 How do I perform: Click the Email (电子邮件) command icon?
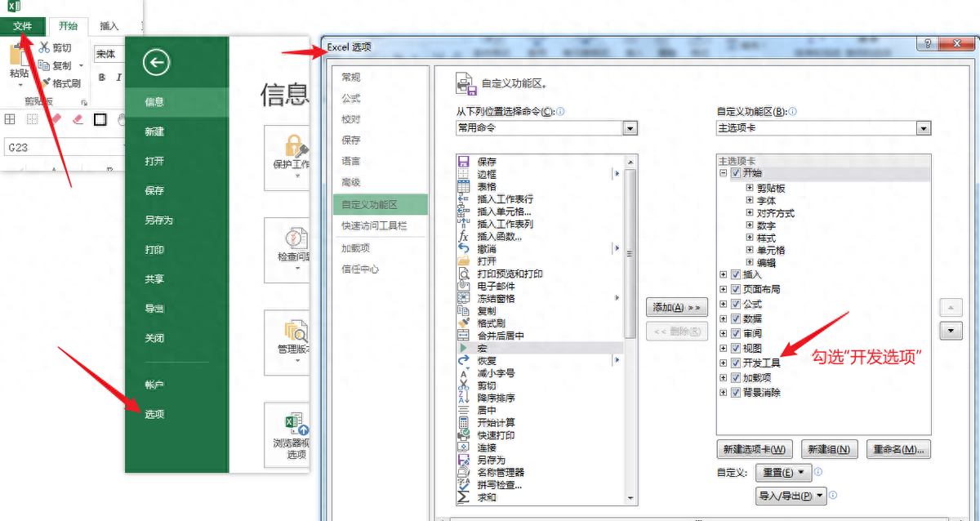[463, 286]
